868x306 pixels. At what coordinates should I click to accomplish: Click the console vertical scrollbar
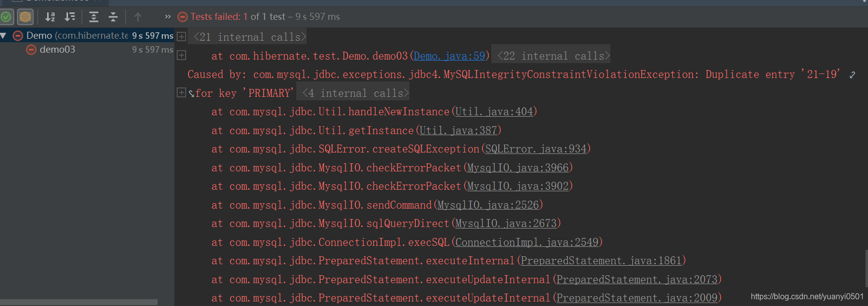coord(866,268)
